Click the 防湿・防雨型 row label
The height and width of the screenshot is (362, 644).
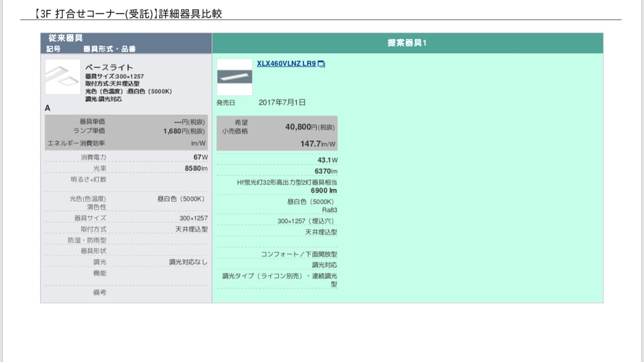87,240
